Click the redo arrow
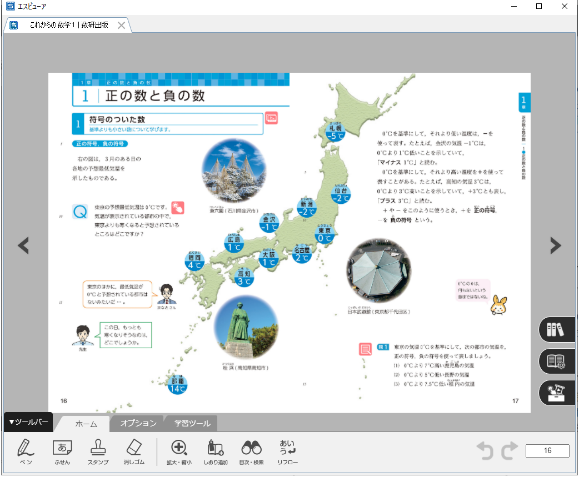 (509, 450)
